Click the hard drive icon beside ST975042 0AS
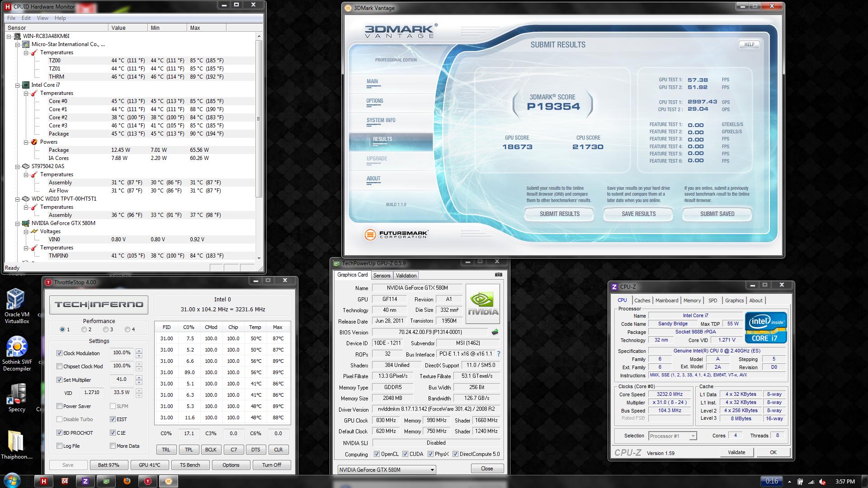 tap(26, 166)
